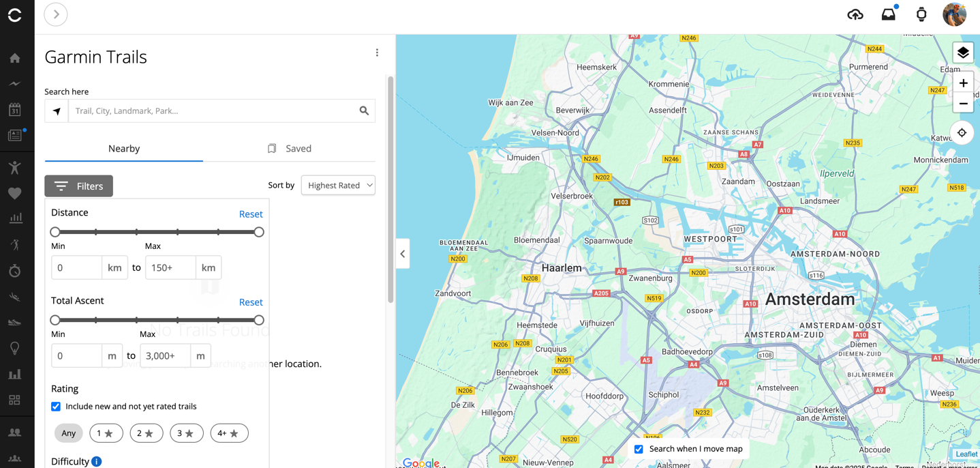Open the inbox notifications icon

coord(889,14)
